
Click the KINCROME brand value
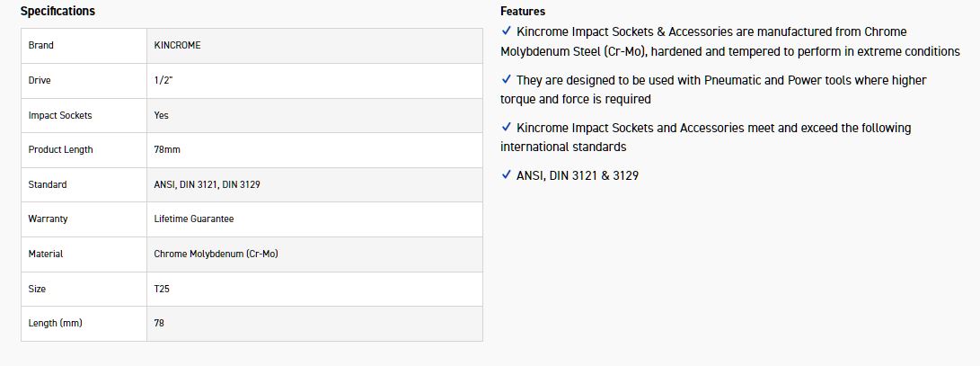click(178, 46)
